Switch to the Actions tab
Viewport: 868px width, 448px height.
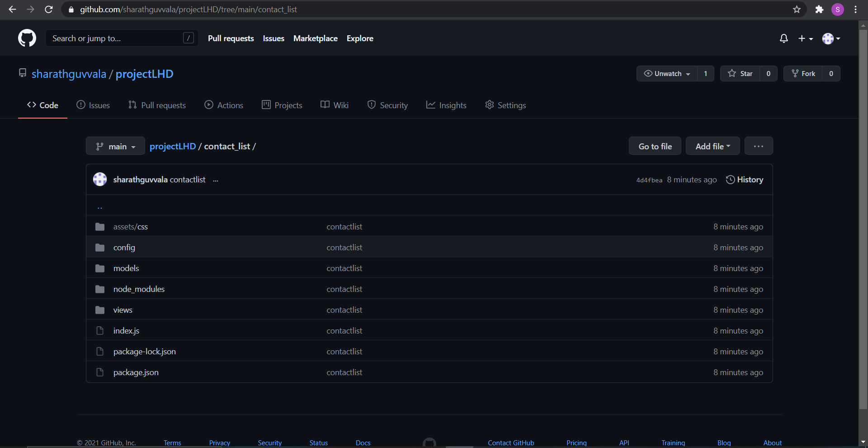[x=224, y=105]
